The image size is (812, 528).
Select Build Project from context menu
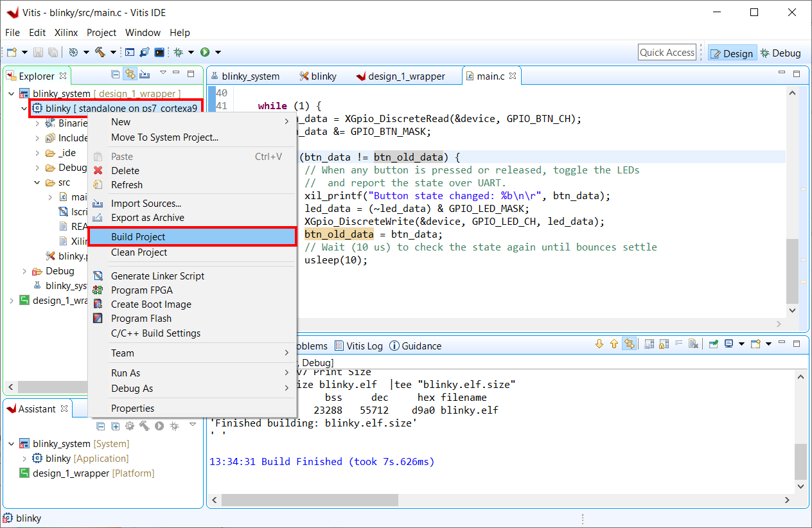[192, 237]
